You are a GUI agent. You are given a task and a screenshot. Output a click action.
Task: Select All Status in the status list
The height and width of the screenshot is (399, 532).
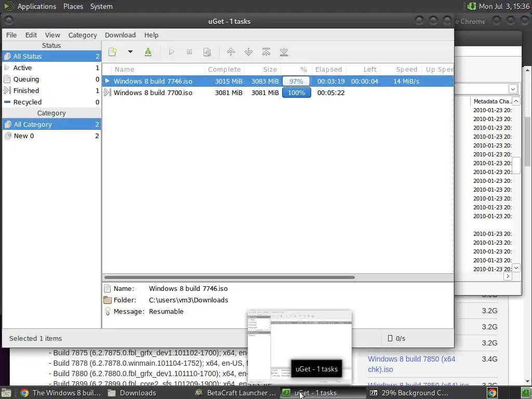pos(51,56)
